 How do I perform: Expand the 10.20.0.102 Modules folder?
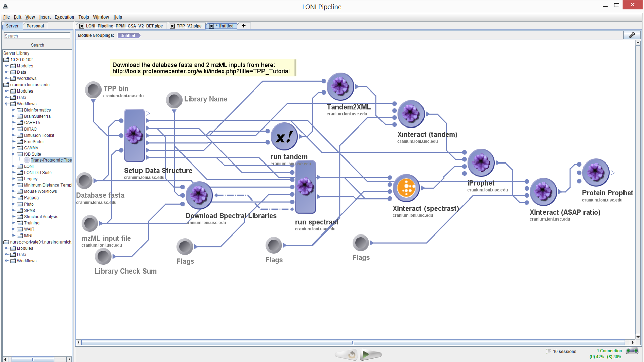[7, 66]
